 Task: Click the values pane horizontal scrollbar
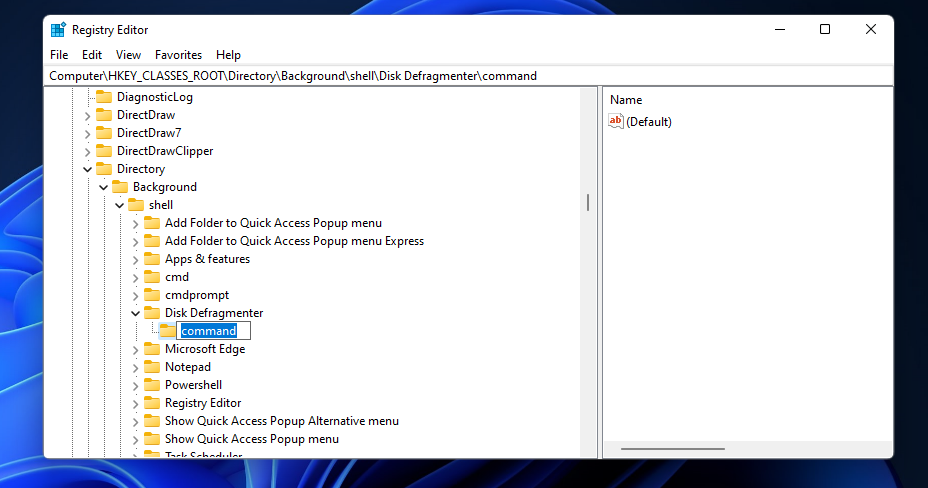coord(673,449)
